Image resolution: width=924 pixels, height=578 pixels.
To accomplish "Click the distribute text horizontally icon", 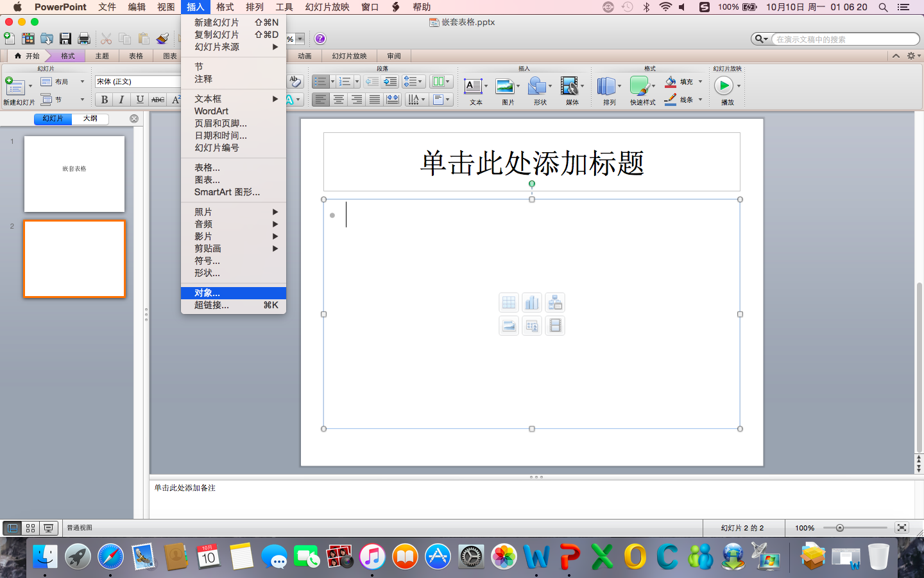I will pos(393,100).
